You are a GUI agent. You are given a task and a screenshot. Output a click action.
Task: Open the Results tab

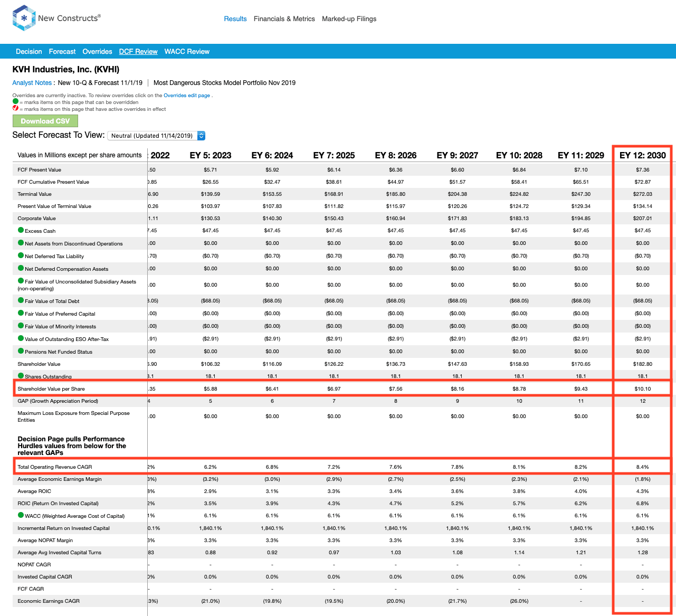(x=235, y=19)
